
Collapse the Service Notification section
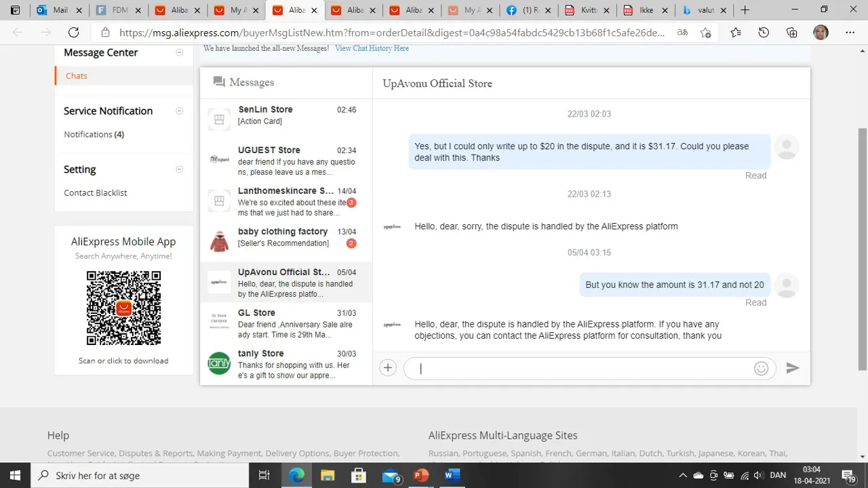[179, 110]
